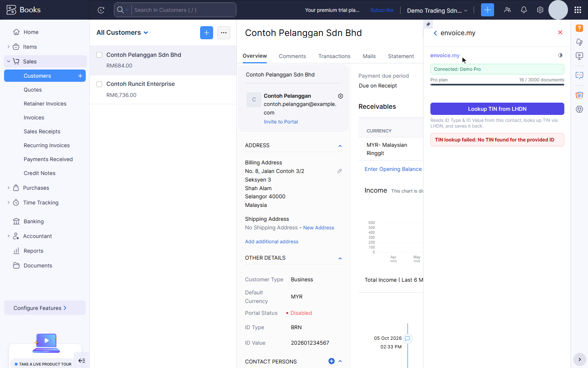Open the settings gear in top bar
588x368 pixels.
pyautogui.click(x=540, y=10)
